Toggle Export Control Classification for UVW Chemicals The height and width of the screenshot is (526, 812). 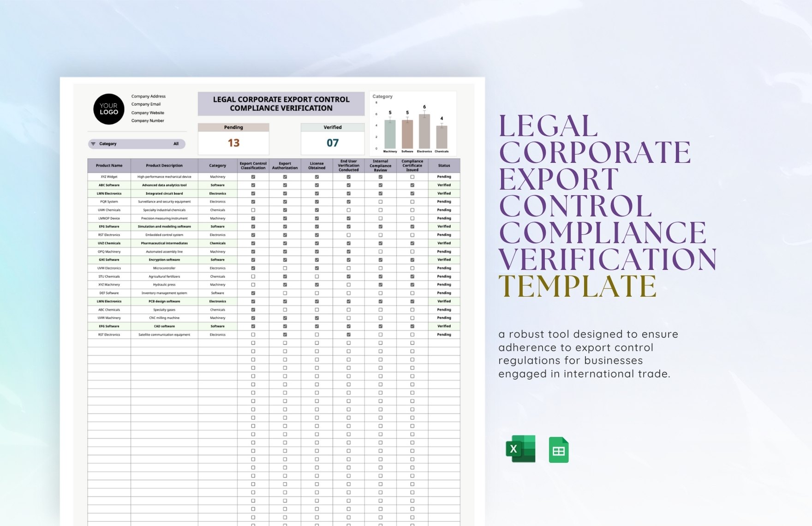(x=253, y=210)
